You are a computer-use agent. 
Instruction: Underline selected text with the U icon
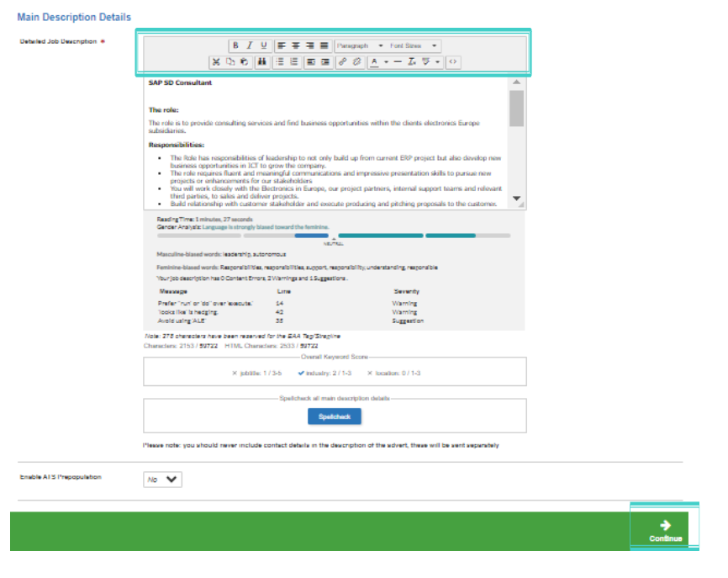[264, 45]
